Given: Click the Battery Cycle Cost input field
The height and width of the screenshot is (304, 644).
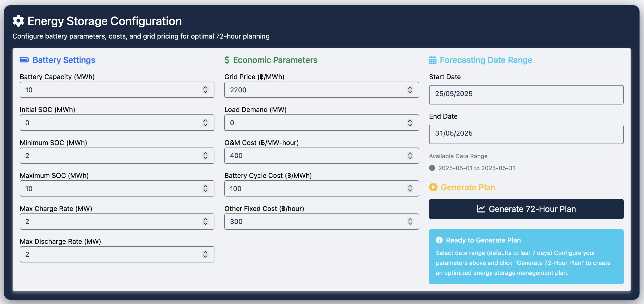Looking at the screenshot, I should [315, 189].
